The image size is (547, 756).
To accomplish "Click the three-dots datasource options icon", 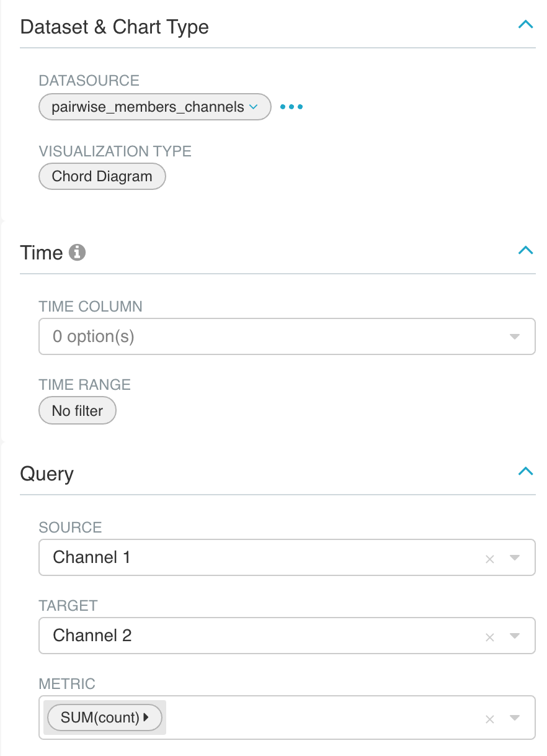I will pyautogui.click(x=291, y=107).
